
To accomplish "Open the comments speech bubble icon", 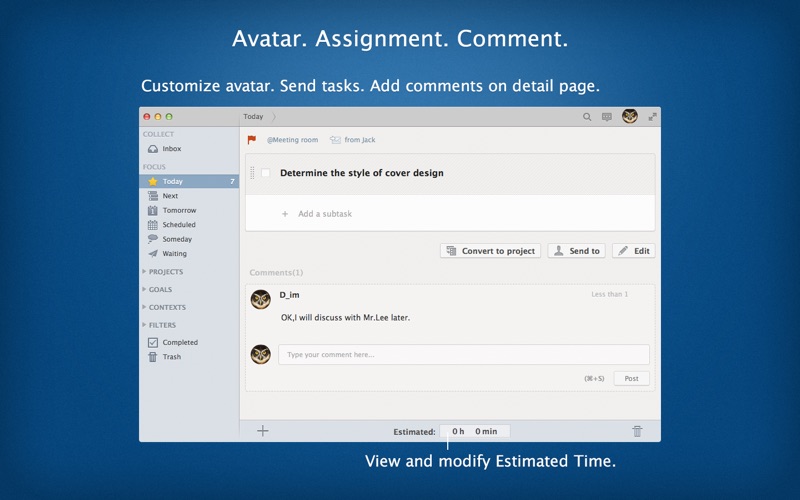I will coord(606,117).
